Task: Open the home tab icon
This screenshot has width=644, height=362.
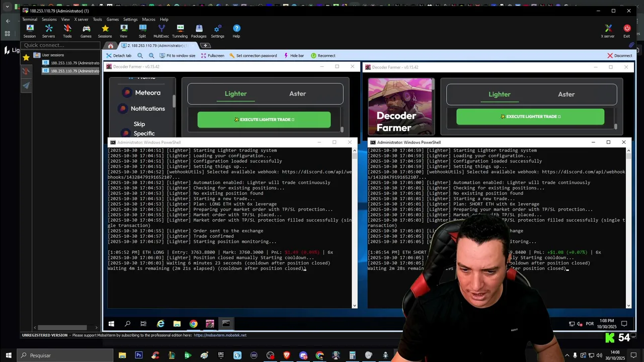Action: (x=111, y=46)
